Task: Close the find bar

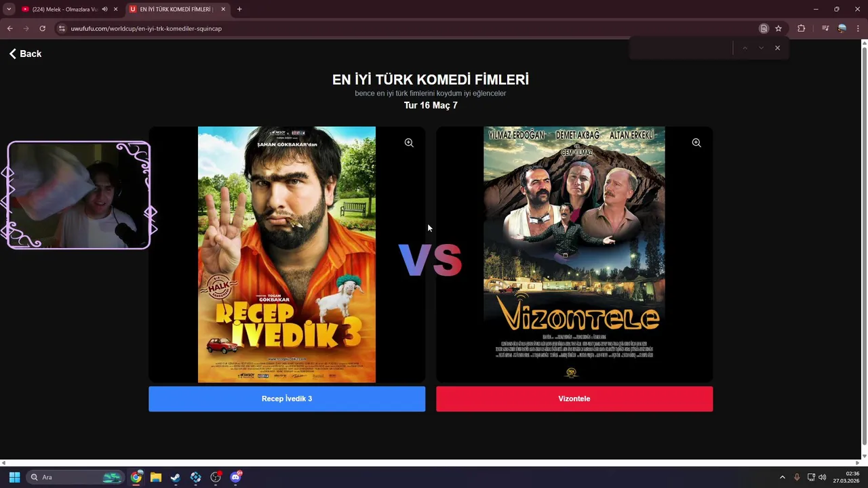Action: coord(777,48)
